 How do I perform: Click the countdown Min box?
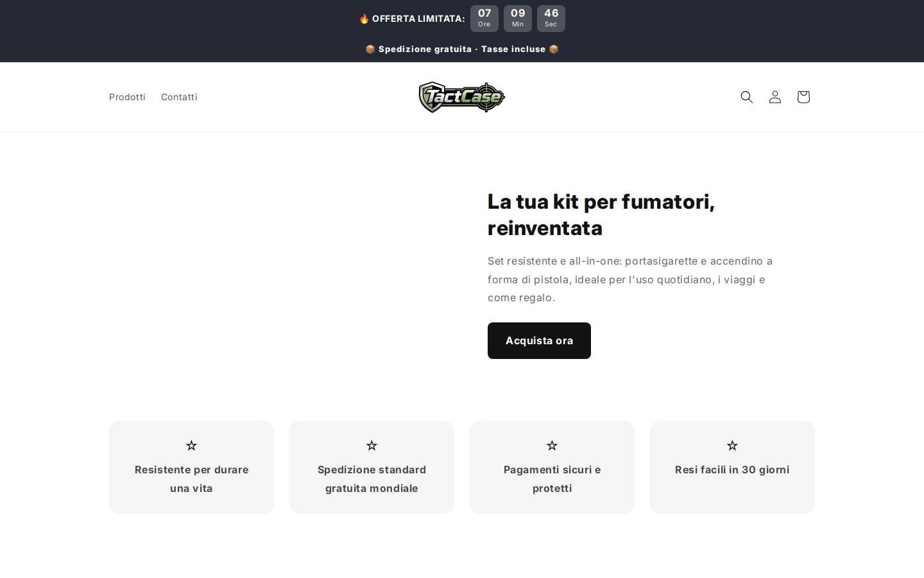[x=518, y=19]
